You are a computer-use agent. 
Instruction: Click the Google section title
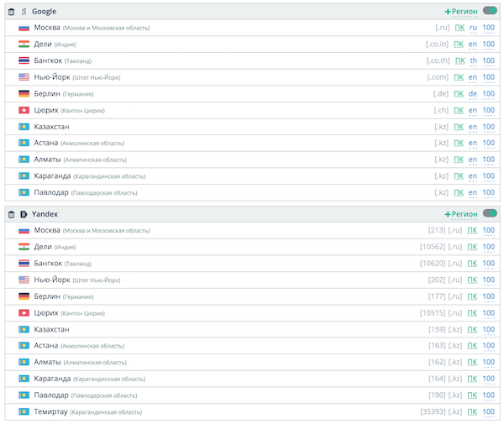pyautogui.click(x=44, y=12)
